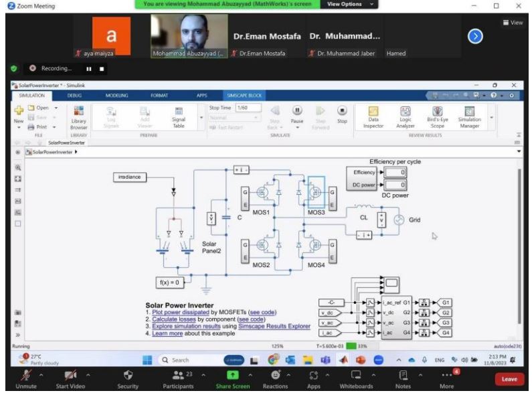Leave the Zoom meeting

[x=509, y=379]
